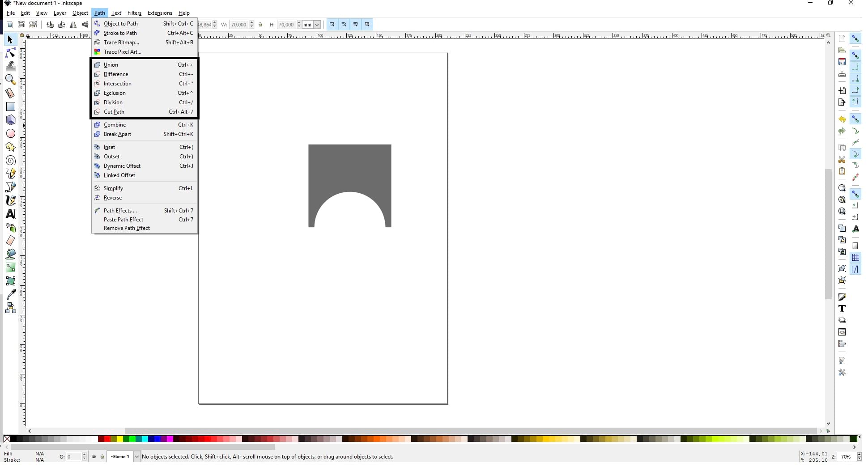Select the Text tool in the toolbox
Screen dimensions: 868x467
coord(10,214)
